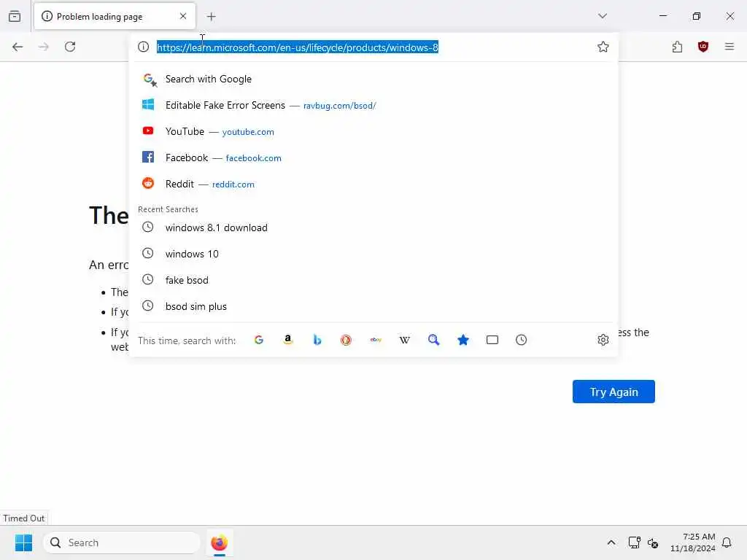Search this time with Bing icon
Screen dimensions: 747x560
click(x=317, y=340)
